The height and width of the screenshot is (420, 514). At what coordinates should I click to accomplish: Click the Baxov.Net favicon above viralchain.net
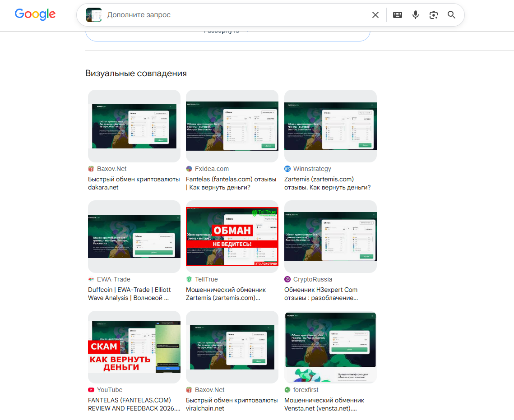pyautogui.click(x=189, y=390)
